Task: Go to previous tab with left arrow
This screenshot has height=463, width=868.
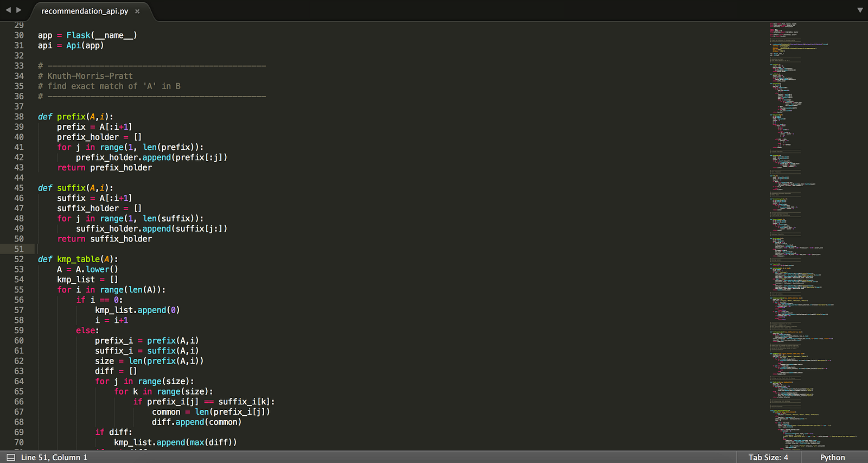Action: click(x=8, y=10)
